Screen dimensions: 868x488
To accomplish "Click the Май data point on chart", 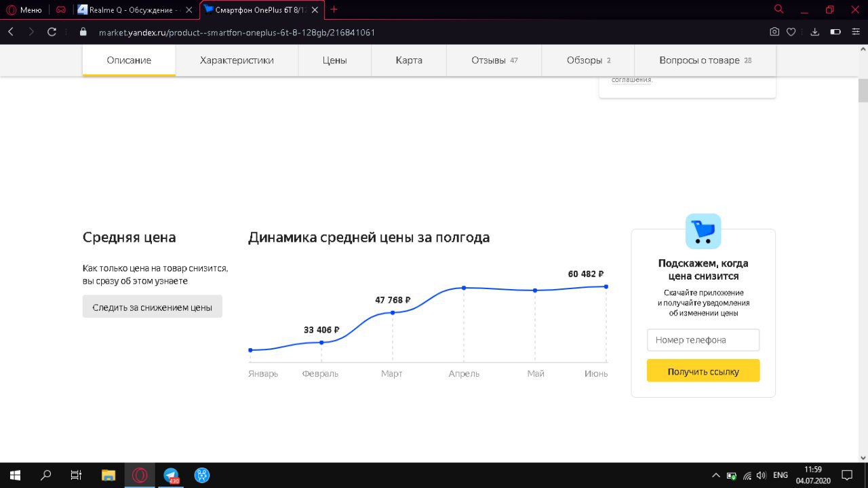I will point(535,290).
